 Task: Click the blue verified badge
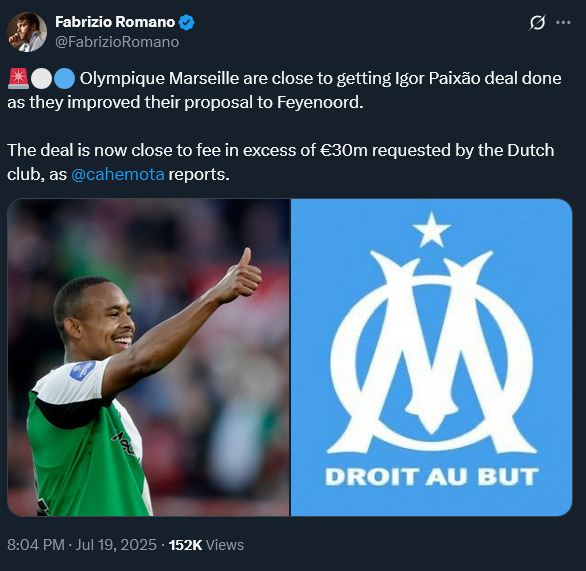(x=186, y=22)
